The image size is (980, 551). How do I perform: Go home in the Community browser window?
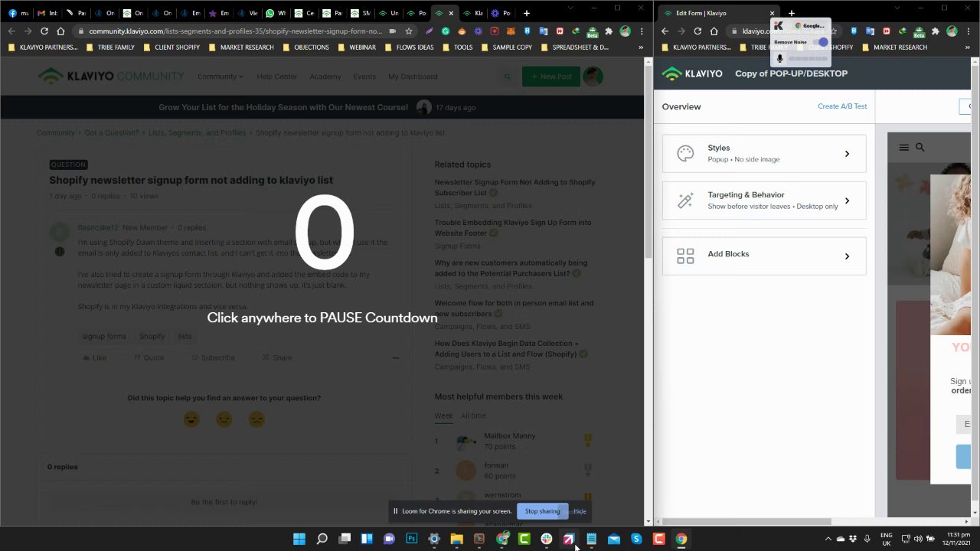60,31
